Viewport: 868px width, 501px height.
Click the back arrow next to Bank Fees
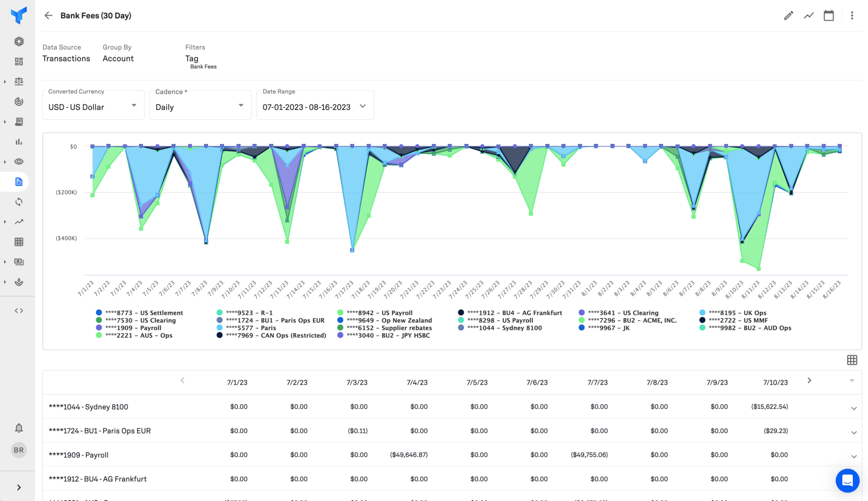pyautogui.click(x=48, y=16)
